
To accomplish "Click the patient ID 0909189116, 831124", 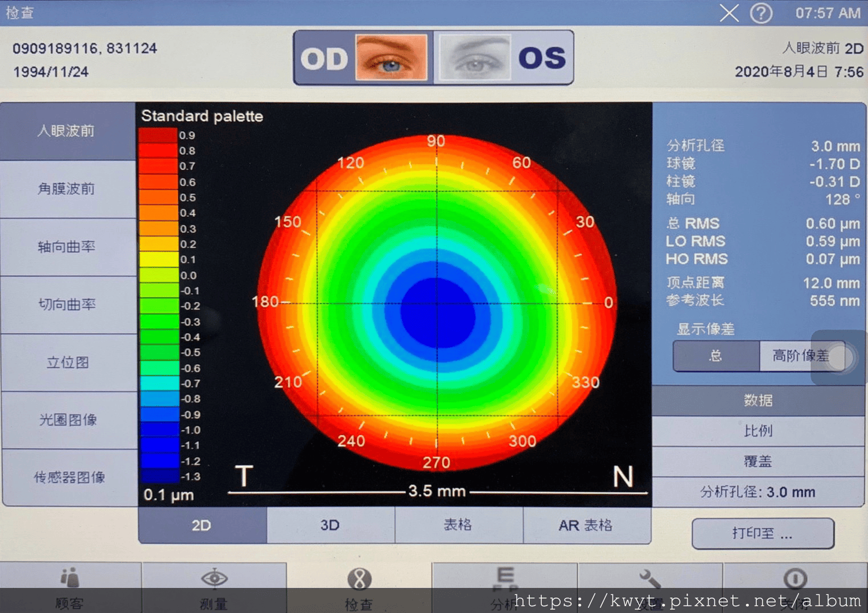I will [85, 48].
